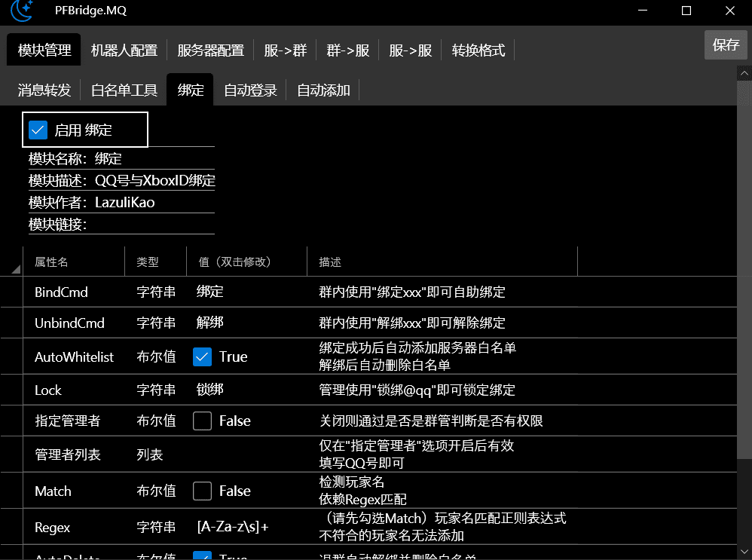This screenshot has height=560, width=752.
Task: Switch to the 转换格式 tab
Action: pyautogui.click(x=478, y=50)
